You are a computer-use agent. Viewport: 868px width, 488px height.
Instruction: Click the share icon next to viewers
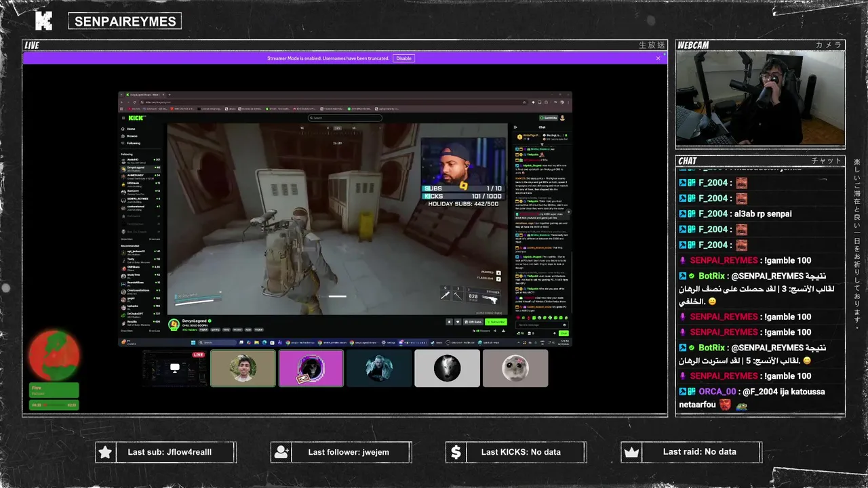coord(495,331)
